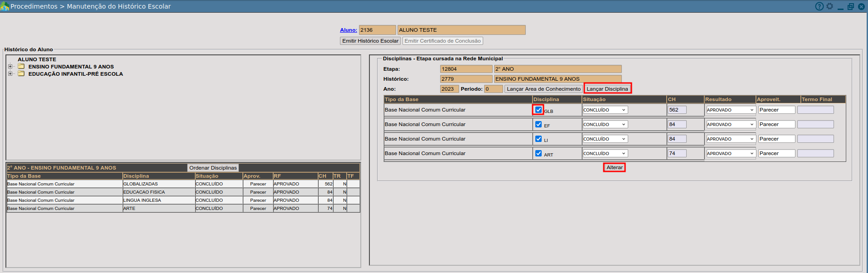
Task: Select the LINGUA INGLESA row in lower table
Action: coord(183,200)
